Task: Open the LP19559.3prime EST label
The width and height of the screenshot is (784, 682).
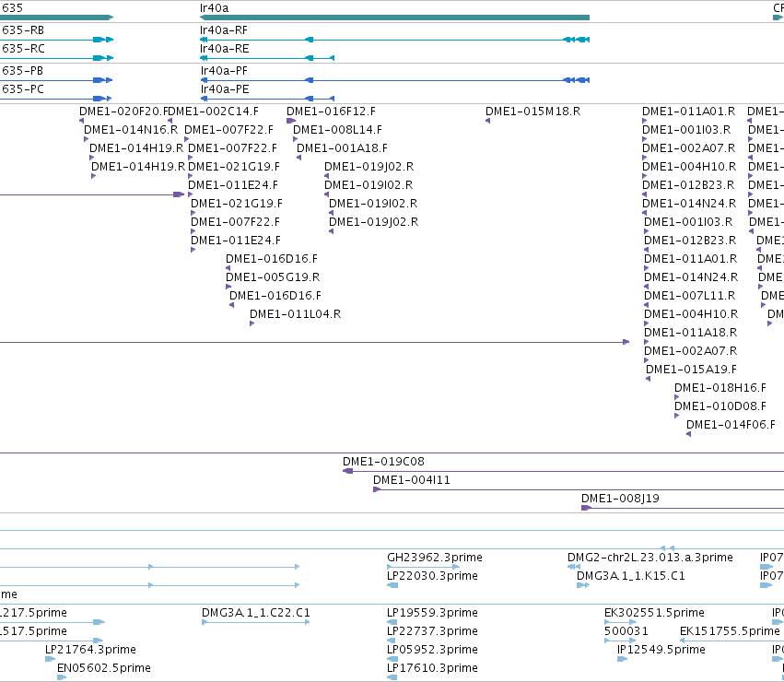Action: click(x=432, y=613)
